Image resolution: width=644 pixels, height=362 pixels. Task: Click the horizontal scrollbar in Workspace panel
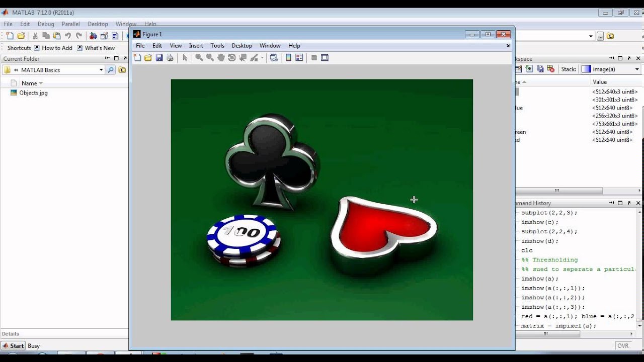tap(558, 191)
